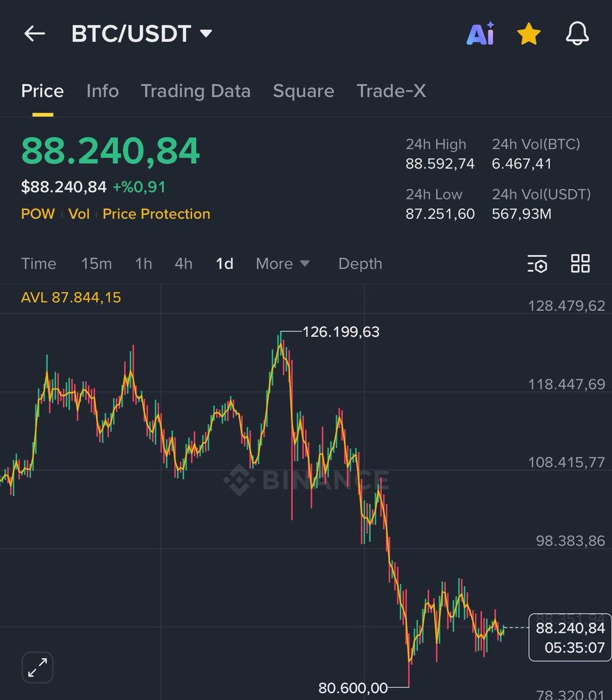612x700 pixels.
Task: Open the More timeframes dropdown
Action: pyautogui.click(x=282, y=264)
